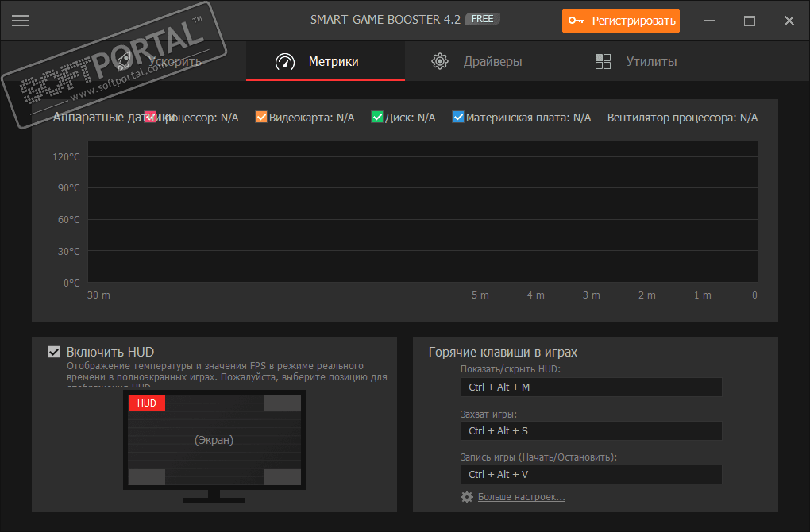Click the speedometer Metrics icon
Viewport: 810px width, 532px height.
click(x=284, y=61)
